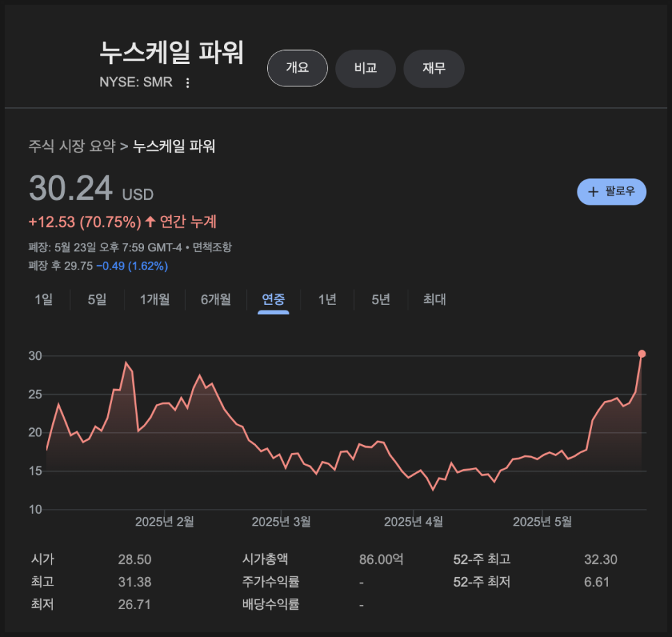This screenshot has height=637, width=672.
Task: Click the after-hours −0.49 (1.62%) text
Action: [x=132, y=266]
